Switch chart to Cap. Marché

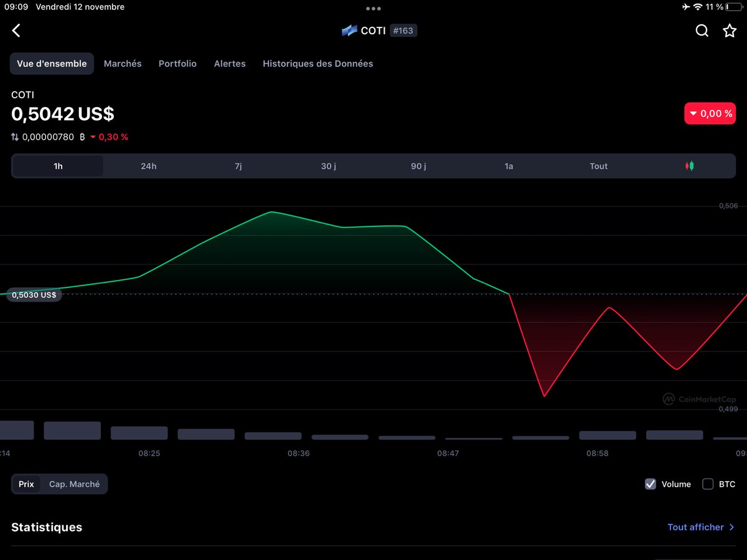pyautogui.click(x=74, y=484)
